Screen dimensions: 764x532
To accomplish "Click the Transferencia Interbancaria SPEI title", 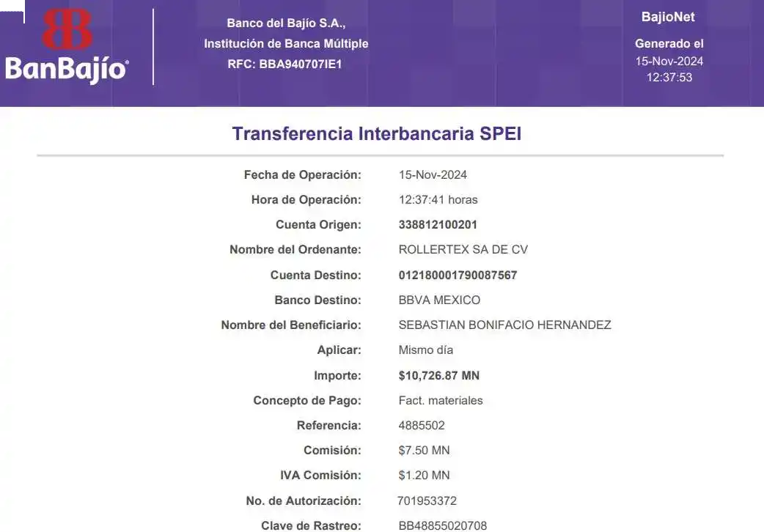I will click(x=377, y=134).
